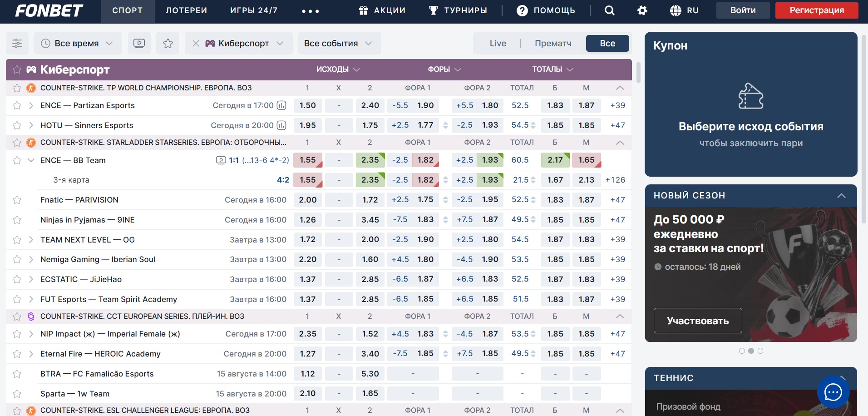Collapse the НОВЫЙ СЕЗОН promo panel
868x416 pixels.
[841, 196]
